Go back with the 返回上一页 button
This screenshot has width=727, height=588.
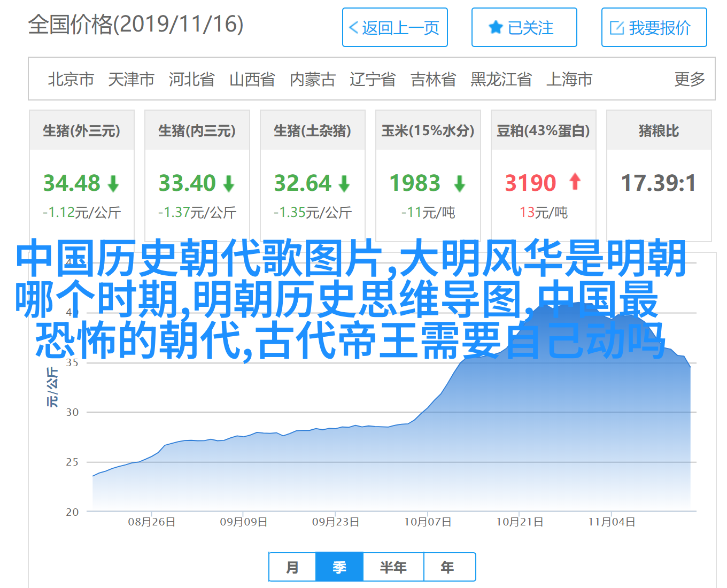coord(395,27)
